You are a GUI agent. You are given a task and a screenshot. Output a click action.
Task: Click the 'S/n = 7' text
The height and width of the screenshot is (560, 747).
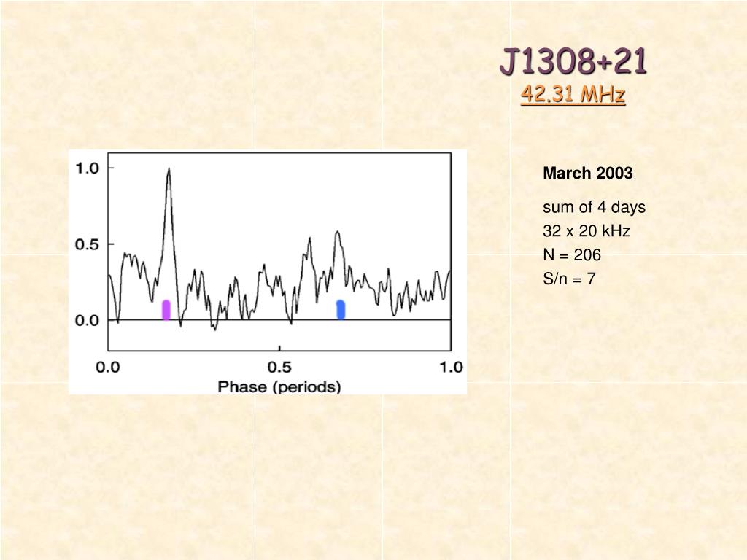(569, 279)
